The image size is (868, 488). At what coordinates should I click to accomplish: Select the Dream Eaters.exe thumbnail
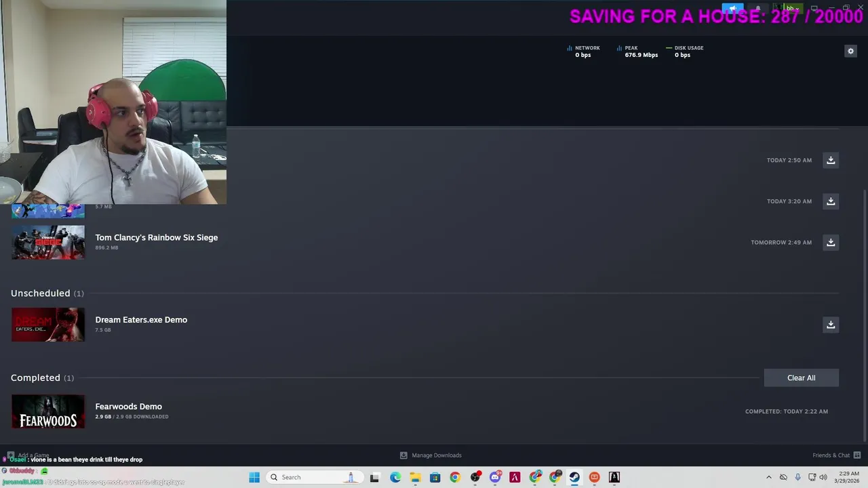tap(48, 325)
